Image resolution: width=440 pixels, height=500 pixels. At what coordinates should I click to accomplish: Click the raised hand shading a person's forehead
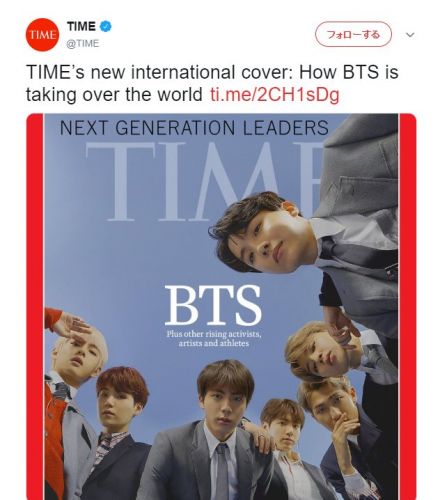tap(72, 325)
